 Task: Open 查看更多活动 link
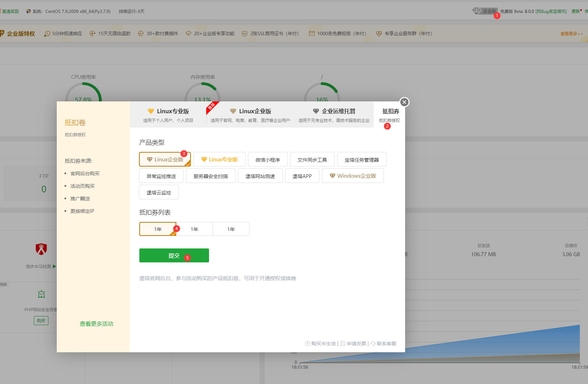[96, 324]
